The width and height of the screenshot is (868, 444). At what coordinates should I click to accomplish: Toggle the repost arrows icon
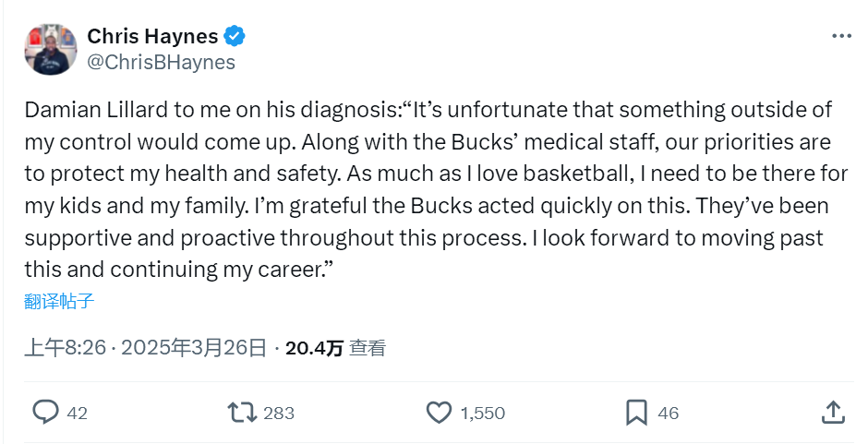tap(242, 412)
